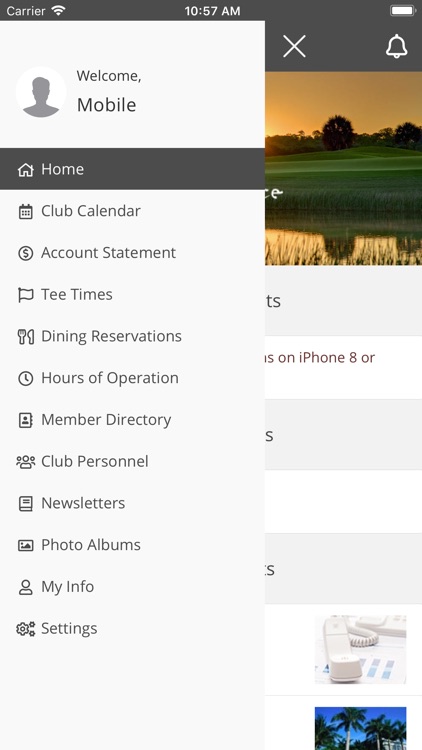Click the group icon for Club Personnel
The height and width of the screenshot is (750, 422).
25,462
